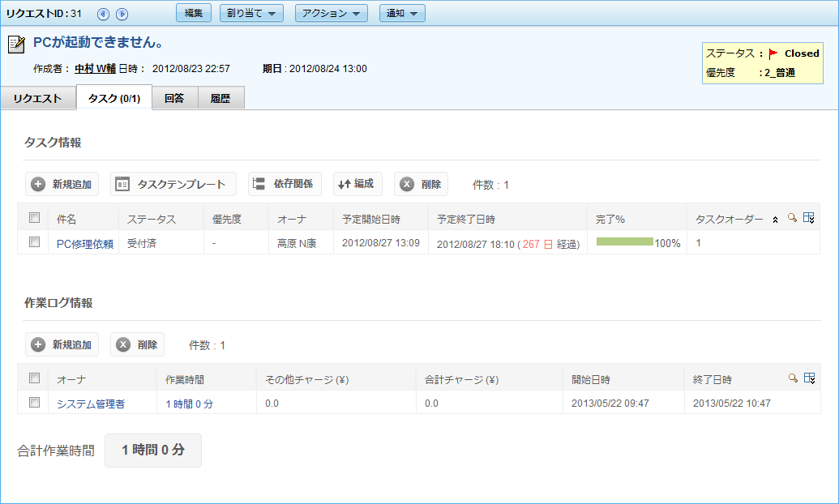The height and width of the screenshot is (504, 839).
Task: Click the オーナ column header in task table
Action: [x=292, y=220]
